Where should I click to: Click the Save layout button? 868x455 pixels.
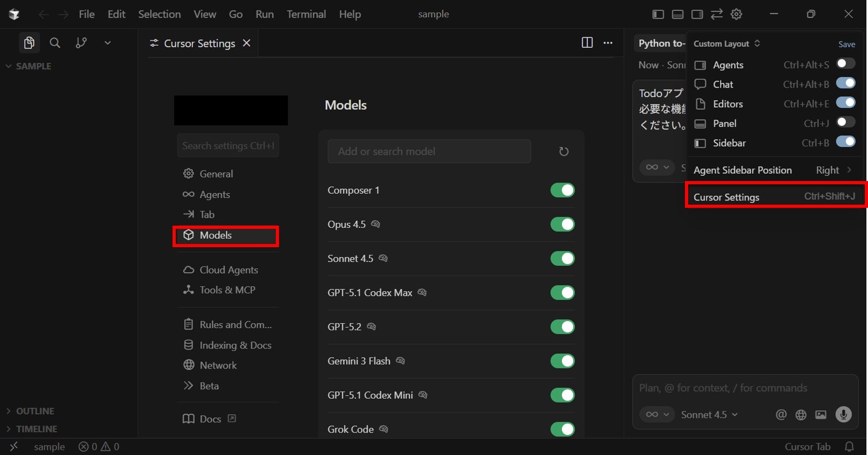click(846, 44)
